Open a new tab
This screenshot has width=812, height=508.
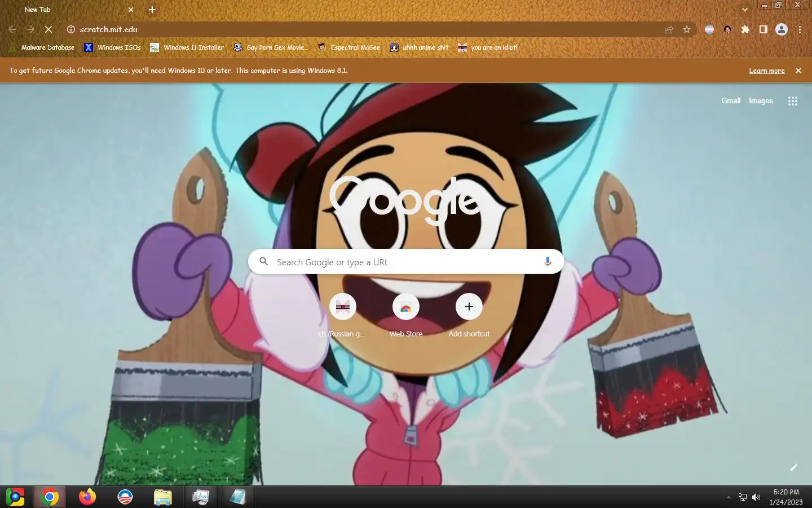(152, 10)
